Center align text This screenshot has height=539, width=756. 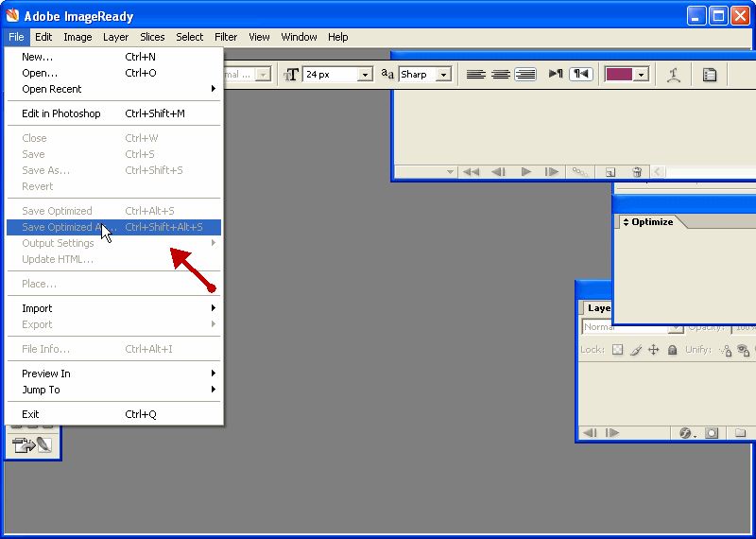point(501,75)
